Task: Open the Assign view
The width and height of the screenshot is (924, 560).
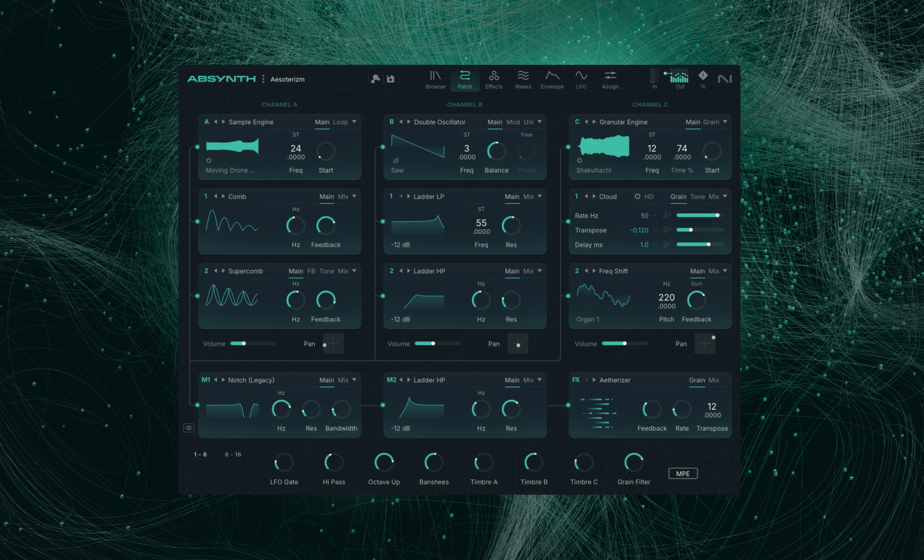Action: pyautogui.click(x=610, y=79)
